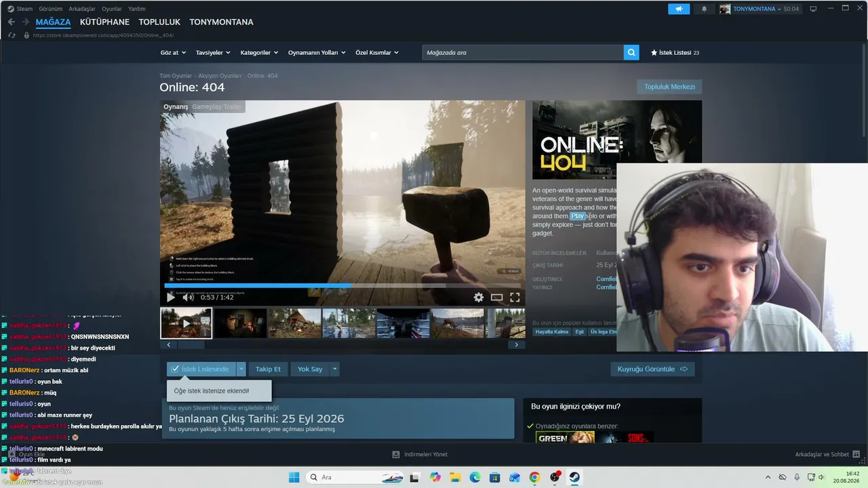
Task: Mute the trailer volume speaker icon
Action: point(188,298)
